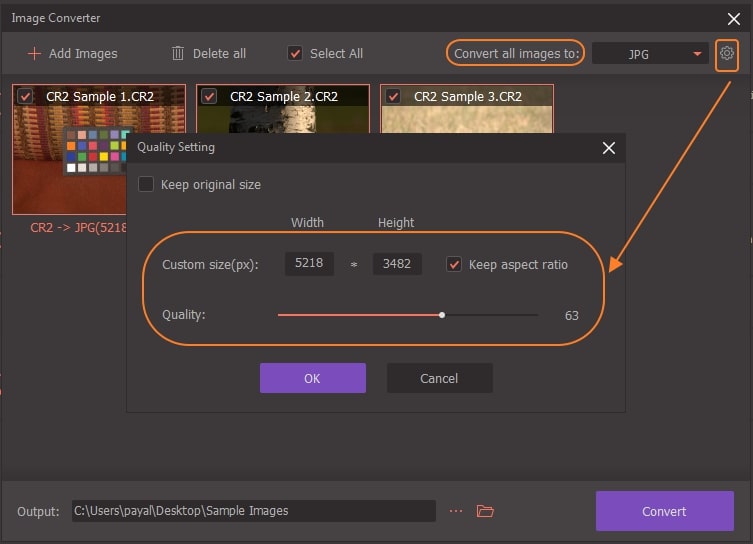The width and height of the screenshot is (753, 544).
Task: Enable Keep original size checkbox
Action: [146, 185]
